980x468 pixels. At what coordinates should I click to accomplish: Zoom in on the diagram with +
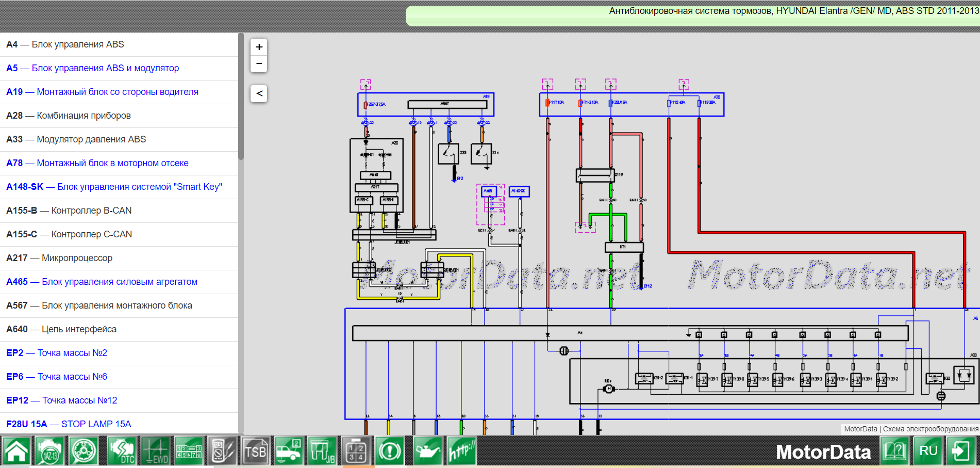point(259,47)
